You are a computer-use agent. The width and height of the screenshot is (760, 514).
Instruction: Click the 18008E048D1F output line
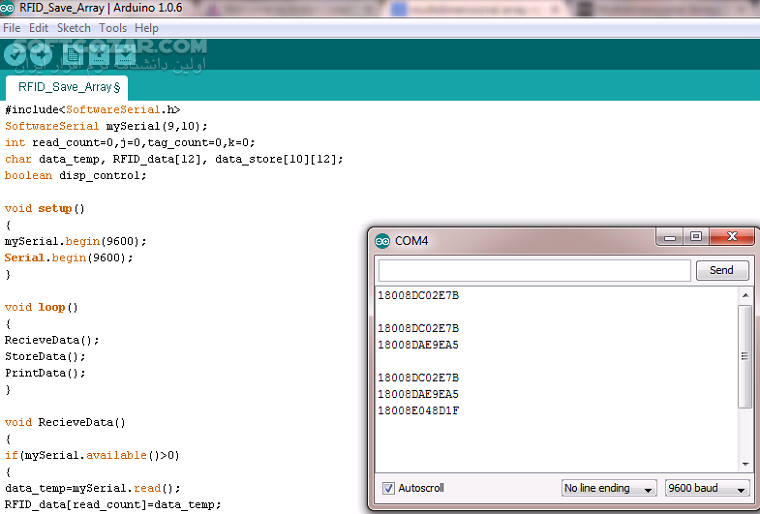(x=418, y=411)
